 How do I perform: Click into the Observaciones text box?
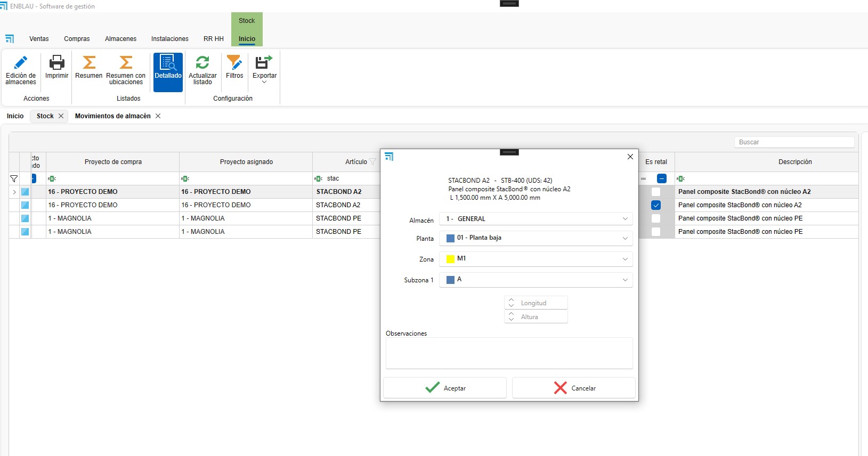tap(509, 353)
